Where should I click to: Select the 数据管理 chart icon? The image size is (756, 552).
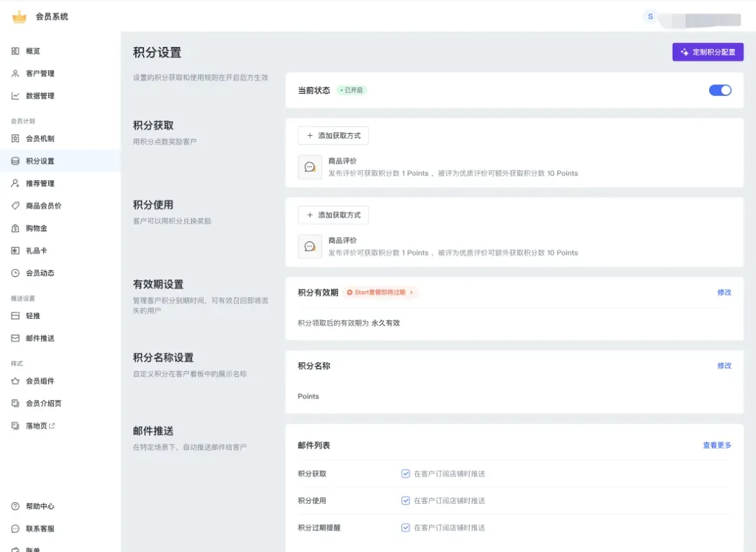click(x=16, y=96)
